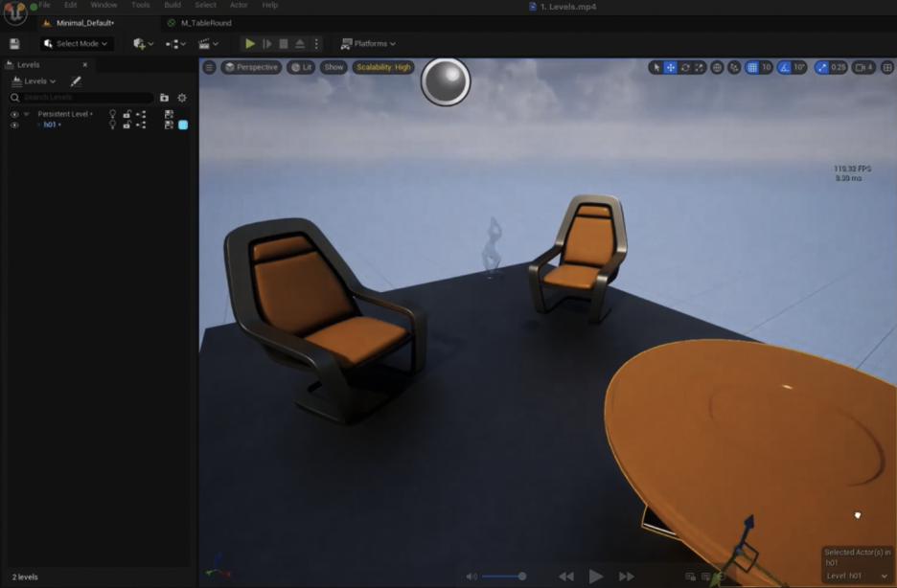Open camera speed 4 setting

pyautogui.click(x=863, y=67)
